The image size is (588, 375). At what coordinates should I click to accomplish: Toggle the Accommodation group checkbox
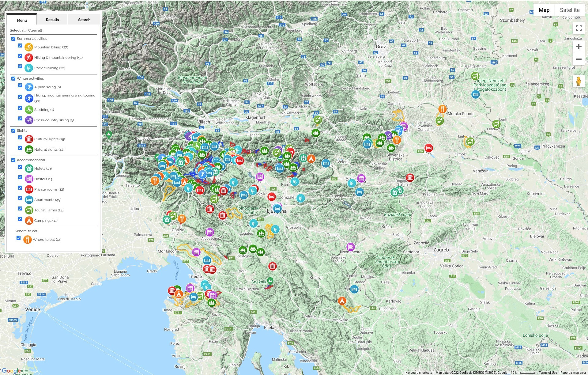point(13,160)
